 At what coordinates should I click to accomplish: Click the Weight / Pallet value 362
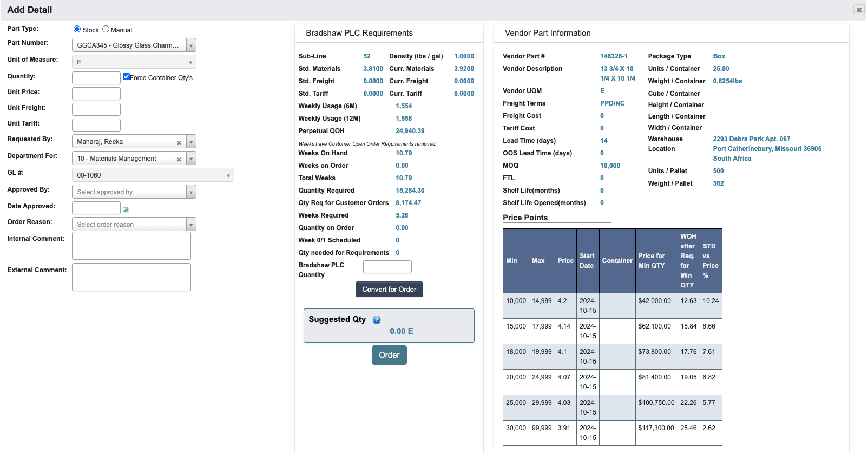coord(718,183)
